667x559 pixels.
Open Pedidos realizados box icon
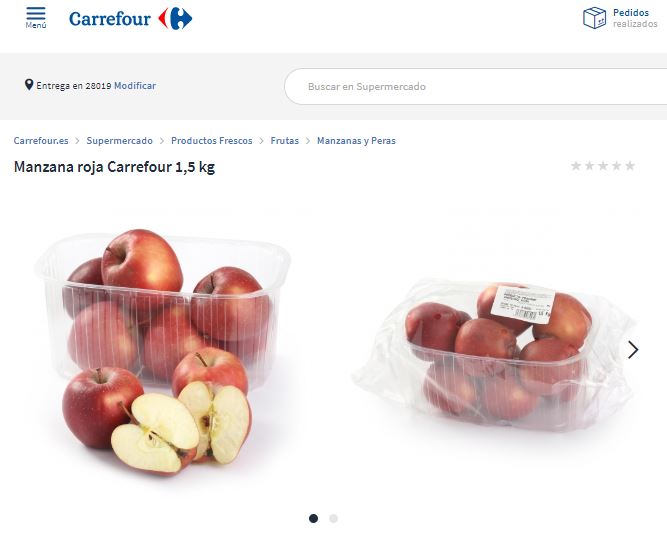(594, 18)
